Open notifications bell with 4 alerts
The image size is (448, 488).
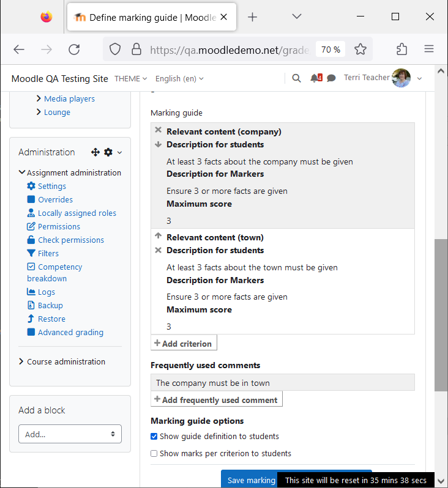coord(316,78)
